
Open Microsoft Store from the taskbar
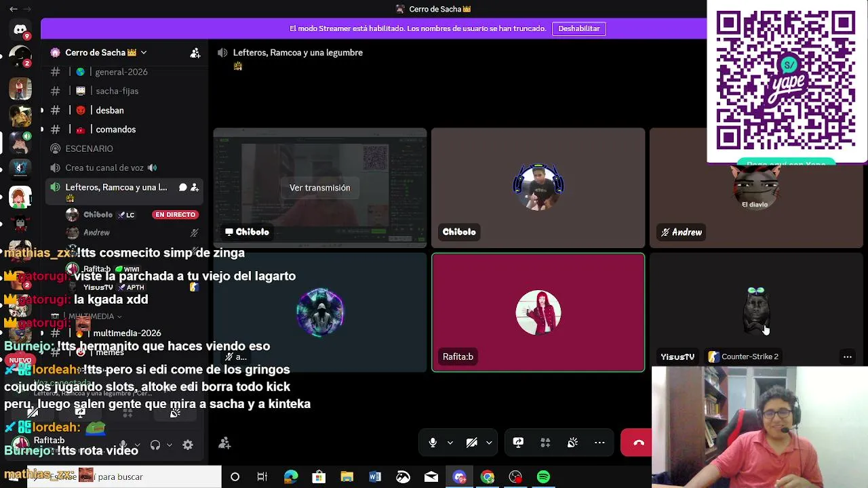pos(319,477)
